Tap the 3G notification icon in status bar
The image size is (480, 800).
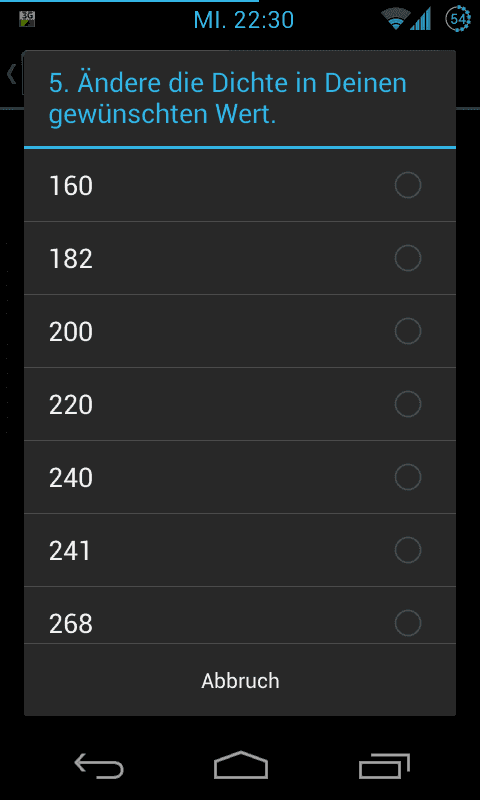point(27,19)
